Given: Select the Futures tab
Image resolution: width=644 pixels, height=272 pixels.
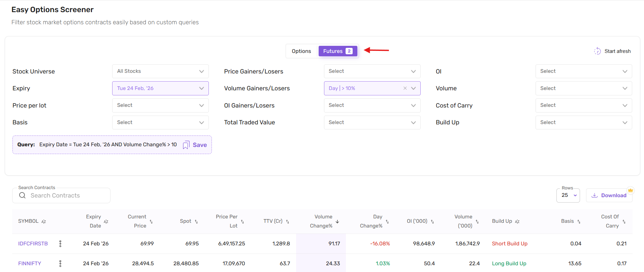Looking at the screenshot, I should pos(337,51).
